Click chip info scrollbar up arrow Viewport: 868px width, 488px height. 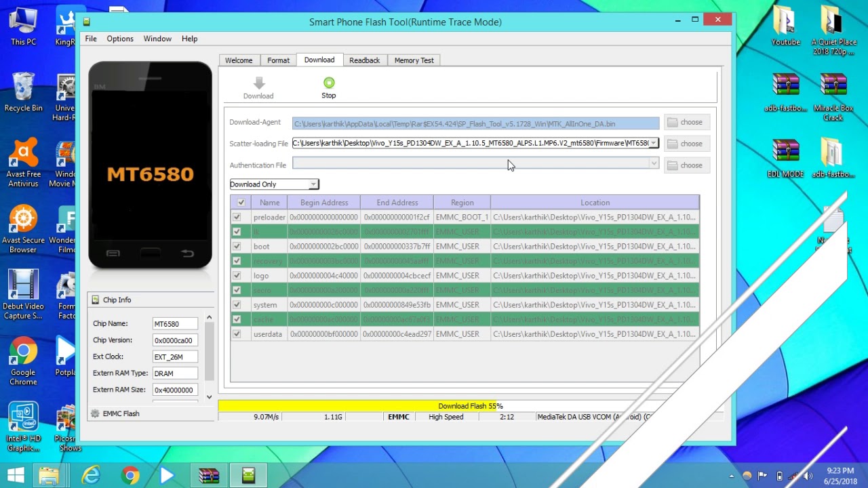coord(209,317)
